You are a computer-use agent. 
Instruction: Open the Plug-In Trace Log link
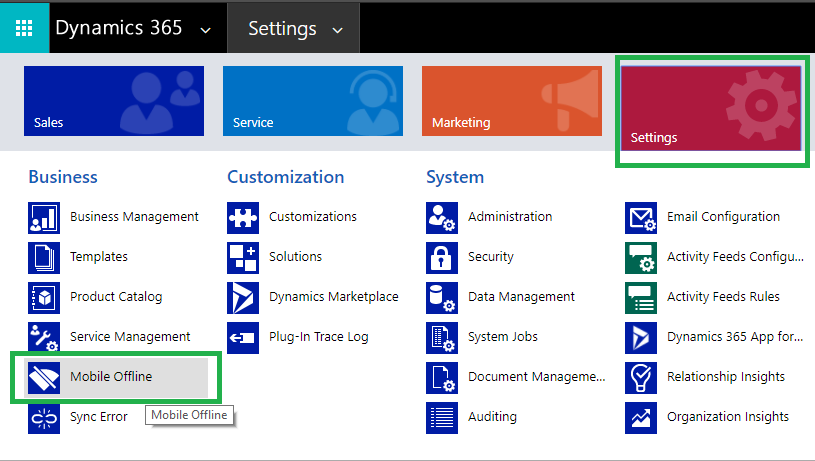coord(319,337)
